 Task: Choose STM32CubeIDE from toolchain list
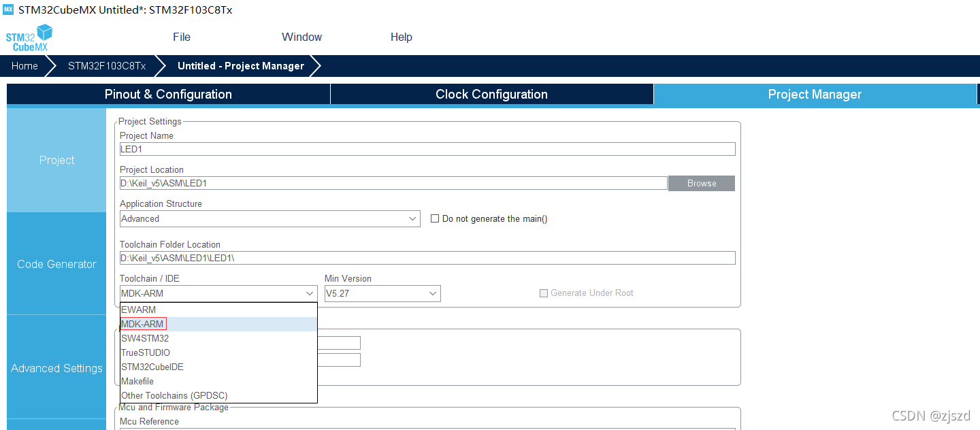218,367
